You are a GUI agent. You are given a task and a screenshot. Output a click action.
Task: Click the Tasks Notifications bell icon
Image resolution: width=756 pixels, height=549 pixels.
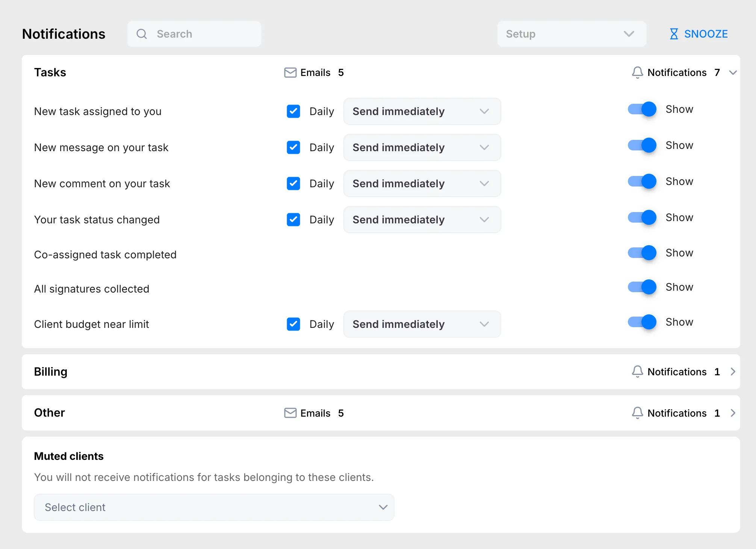point(637,73)
